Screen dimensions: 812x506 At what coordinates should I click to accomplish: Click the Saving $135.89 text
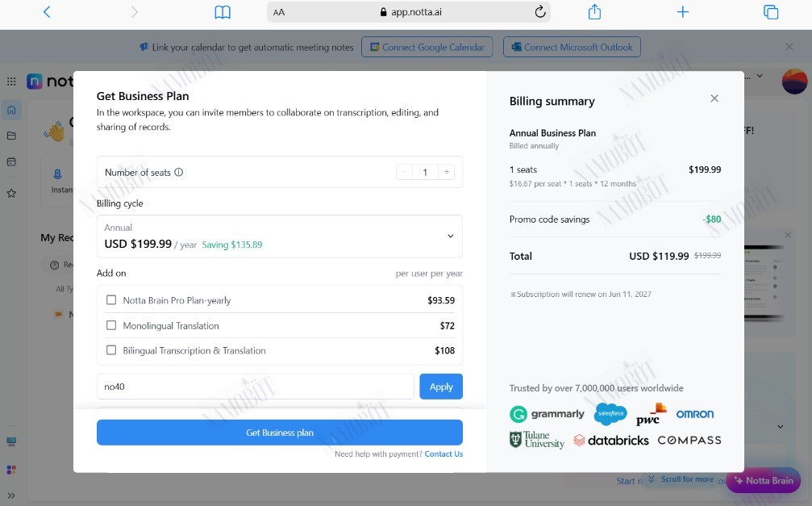point(232,245)
